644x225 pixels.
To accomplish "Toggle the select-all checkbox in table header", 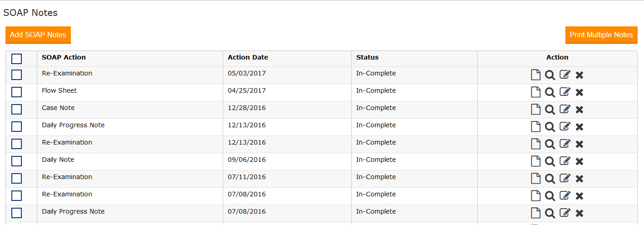I will [x=16, y=59].
